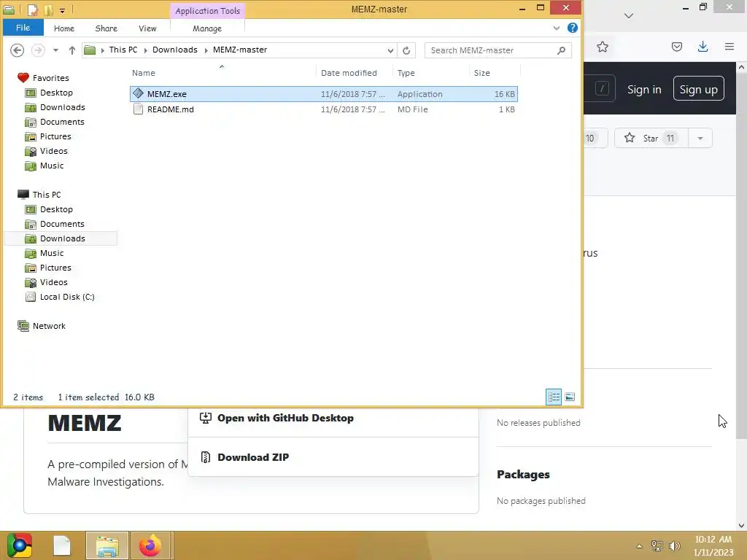Switch to the Home ribbon tab
This screenshot has width=747, height=560.
click(x=64, y=28)
